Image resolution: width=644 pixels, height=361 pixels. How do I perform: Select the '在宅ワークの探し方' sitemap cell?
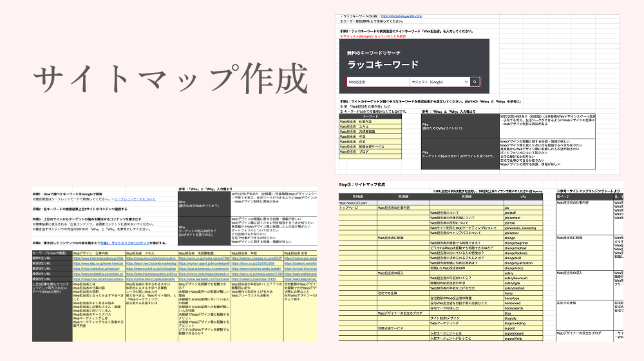[x=466, y=308]
